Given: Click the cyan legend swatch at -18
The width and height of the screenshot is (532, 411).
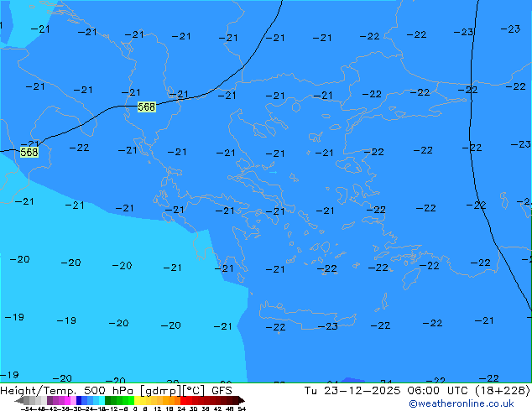Looking at the screenshot, I should click(x=102, y=400).
